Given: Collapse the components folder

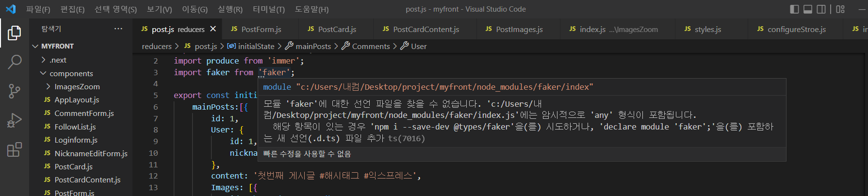Looking at the screenshot, I should (81, 73).
